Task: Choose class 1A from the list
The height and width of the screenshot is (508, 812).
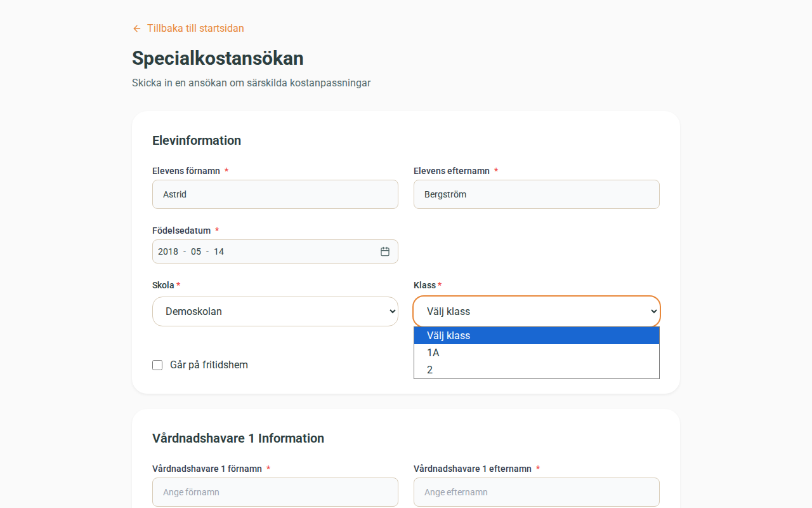Action: (537, 352)
